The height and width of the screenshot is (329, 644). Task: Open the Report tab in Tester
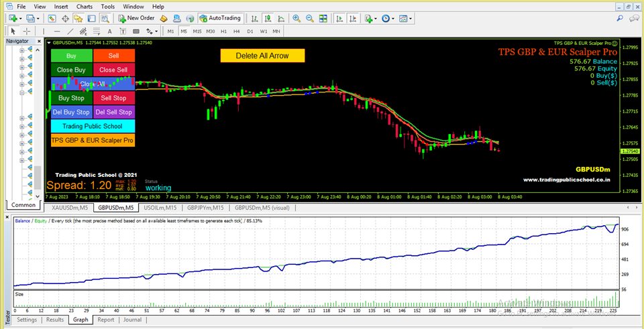(105, 320)
